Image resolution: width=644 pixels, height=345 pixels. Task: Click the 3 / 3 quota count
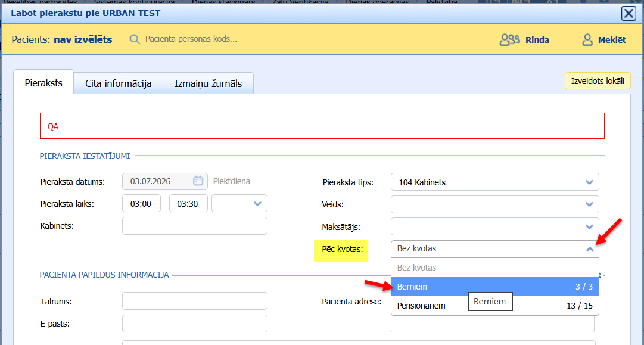pyautogui.click(x=584, y=287)
